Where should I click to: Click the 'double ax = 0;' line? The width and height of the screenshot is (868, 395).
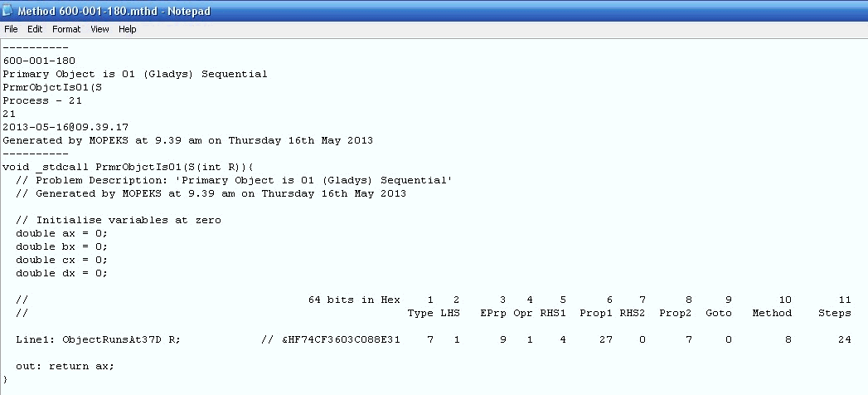click(62, 233)
